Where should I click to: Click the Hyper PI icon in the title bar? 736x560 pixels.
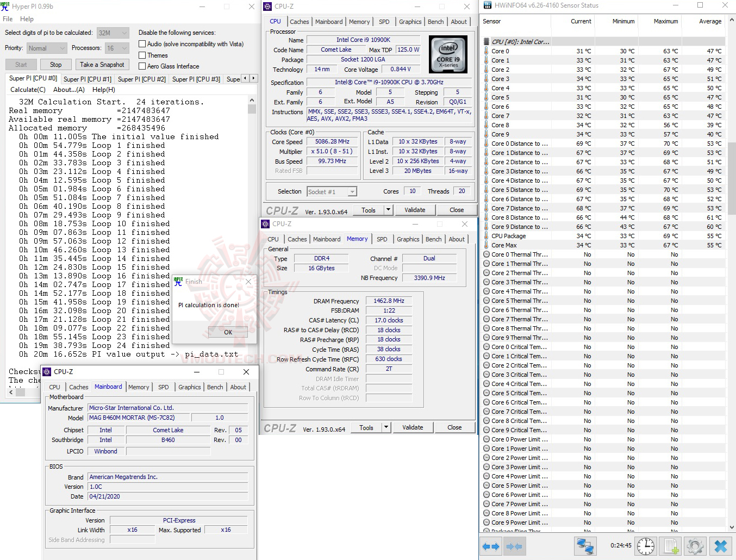point(5,6)
